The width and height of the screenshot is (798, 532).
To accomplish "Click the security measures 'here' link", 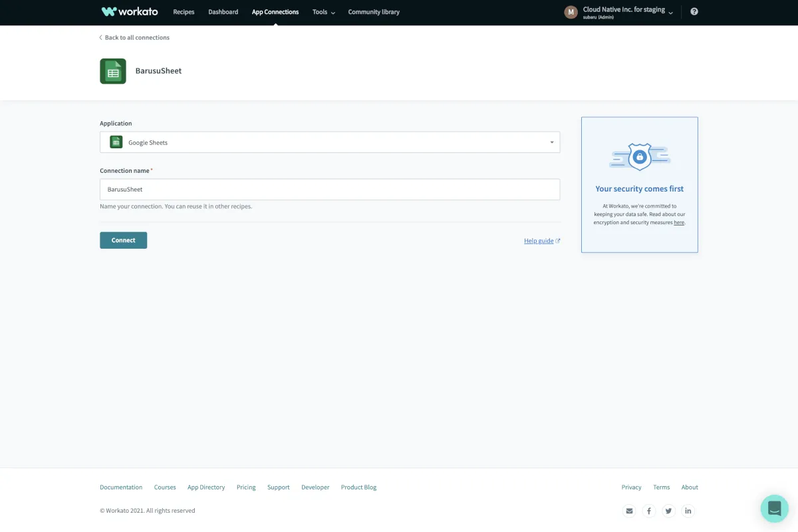I will 679,223.
